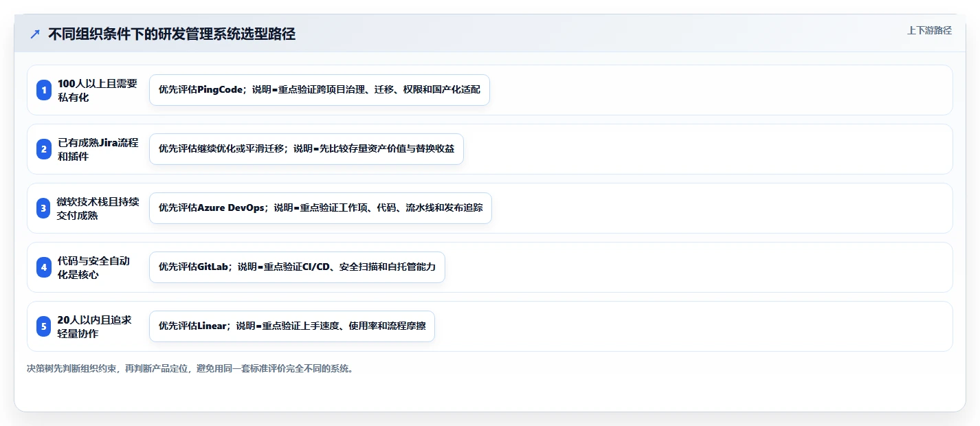
Task: Click the 上下游路径 label in header
Action: pos(929,30)
